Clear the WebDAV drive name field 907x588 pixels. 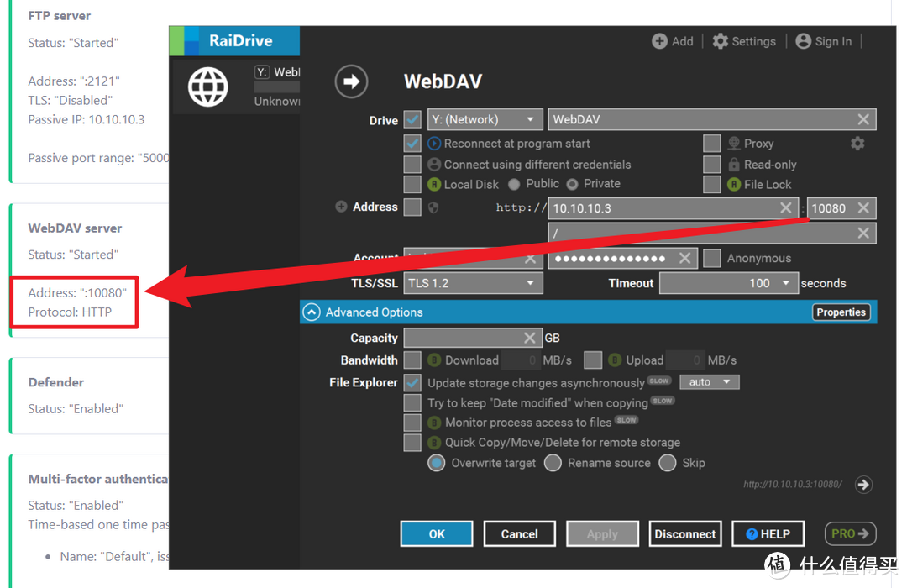click(863, 119)
